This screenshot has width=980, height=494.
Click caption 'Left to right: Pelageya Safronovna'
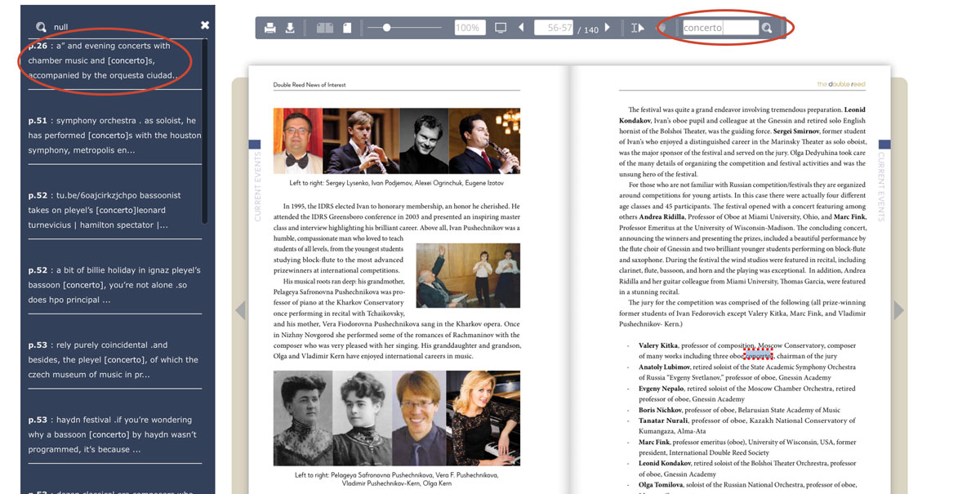pos(397,478)
